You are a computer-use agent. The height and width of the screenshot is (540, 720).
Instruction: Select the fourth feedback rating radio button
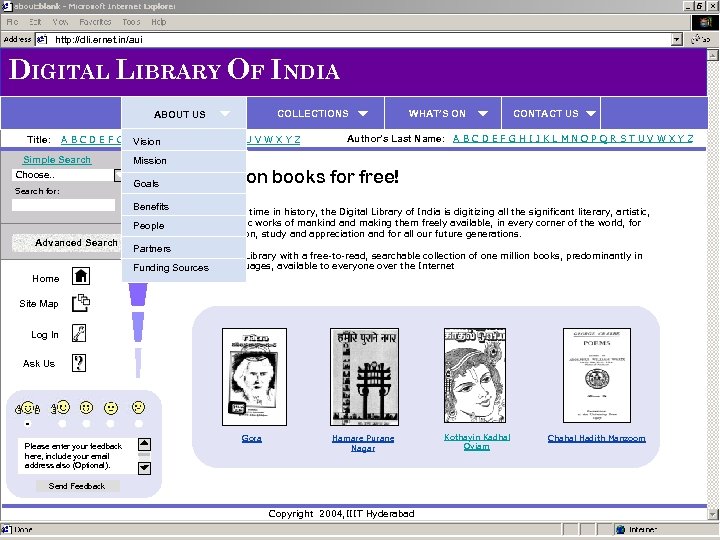[x=110, y=424]
